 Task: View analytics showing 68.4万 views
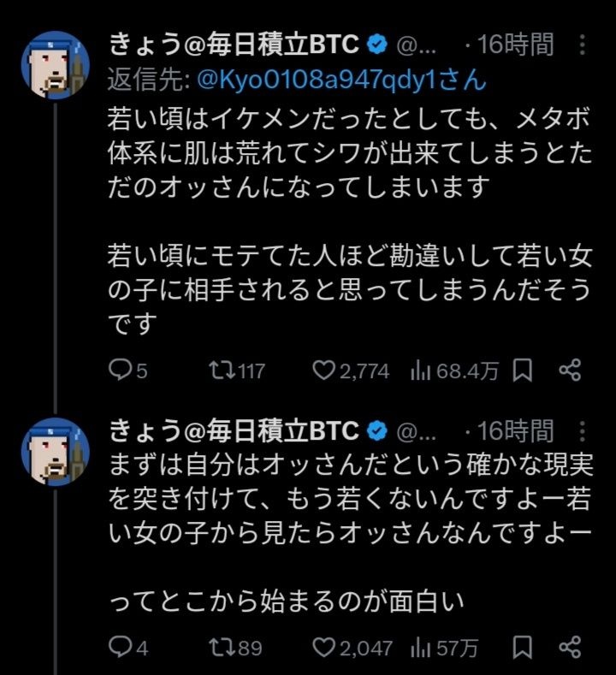click(420, 370)
